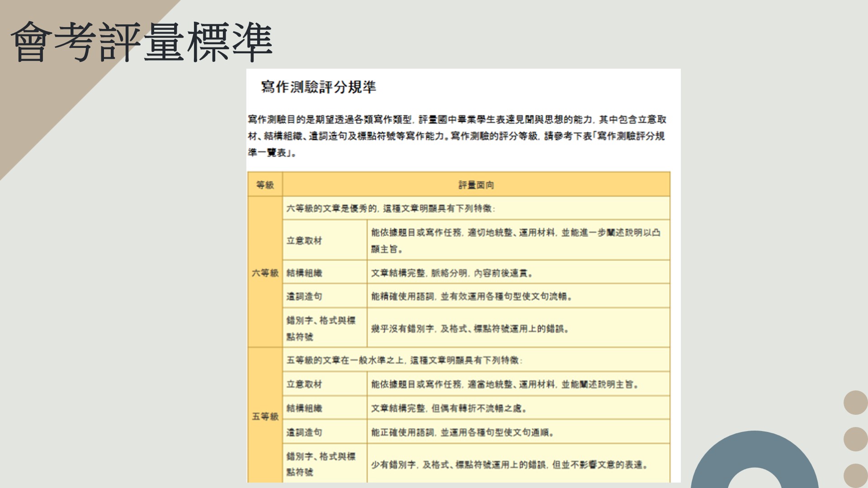The image size is (868, 488).
Task: Click 立意取材 cell in the 六等級 section
Action: (304, 240)
